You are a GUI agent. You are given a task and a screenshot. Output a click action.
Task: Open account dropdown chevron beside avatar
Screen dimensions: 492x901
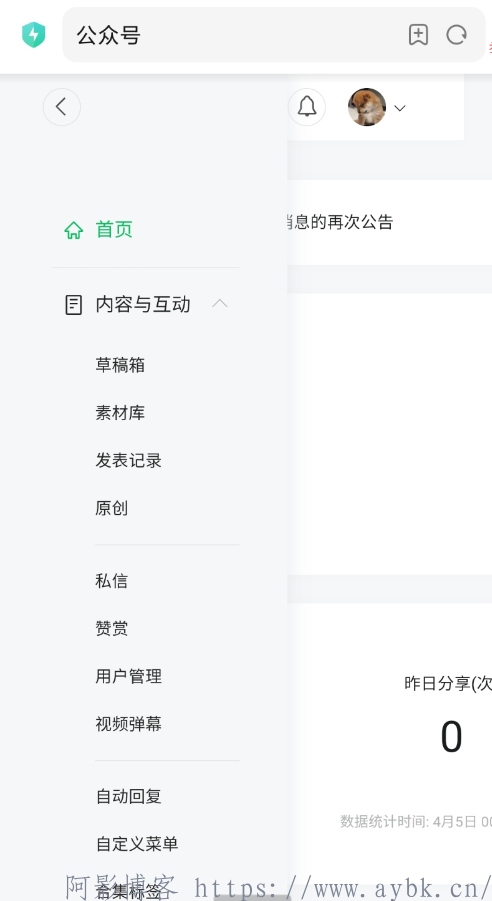pos(400,108)
